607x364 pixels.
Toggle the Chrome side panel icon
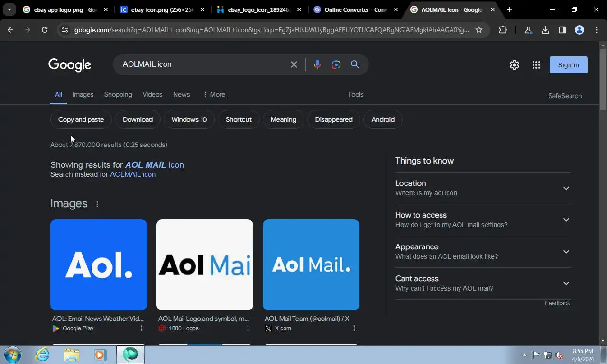coord(562,30)
